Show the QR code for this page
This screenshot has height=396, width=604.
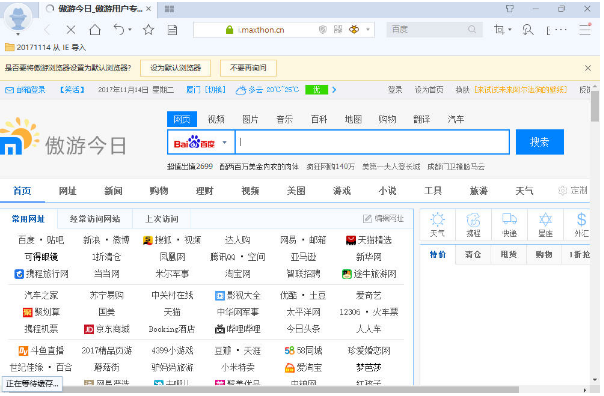338,29
